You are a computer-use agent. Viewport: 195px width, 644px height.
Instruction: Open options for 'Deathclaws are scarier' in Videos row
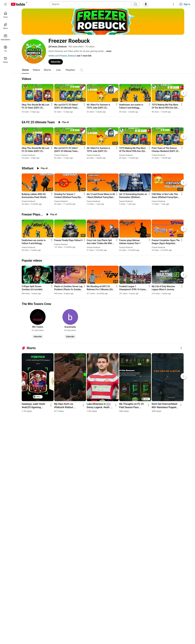[149, 105]
